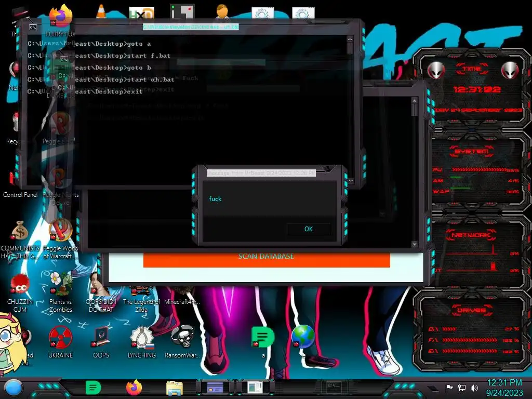Open the LYNCHING noose desktop icon
The image size is (532, 399).
tap(141, 342)
